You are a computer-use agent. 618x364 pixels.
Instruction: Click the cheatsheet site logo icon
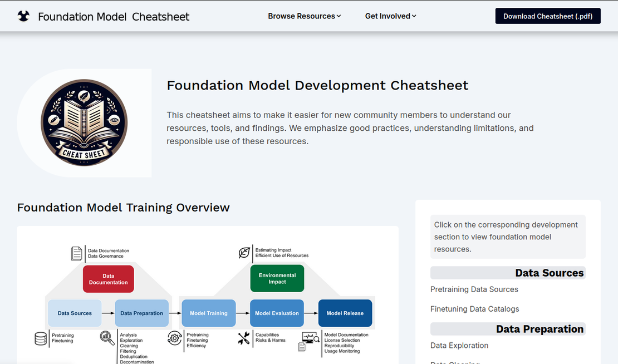tap(23, 16)
